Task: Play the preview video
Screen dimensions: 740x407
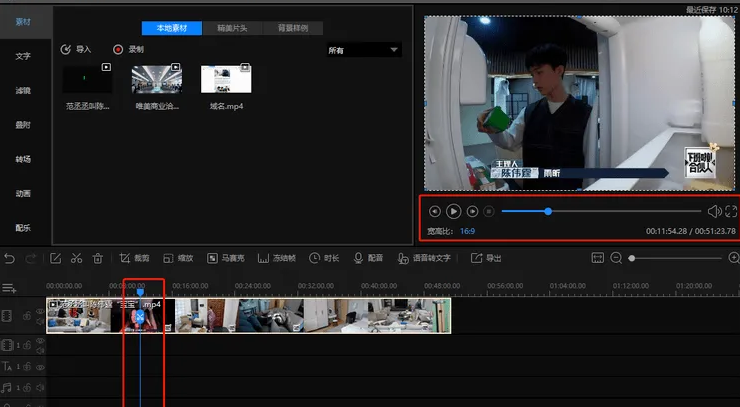Action: pos(454,212)
